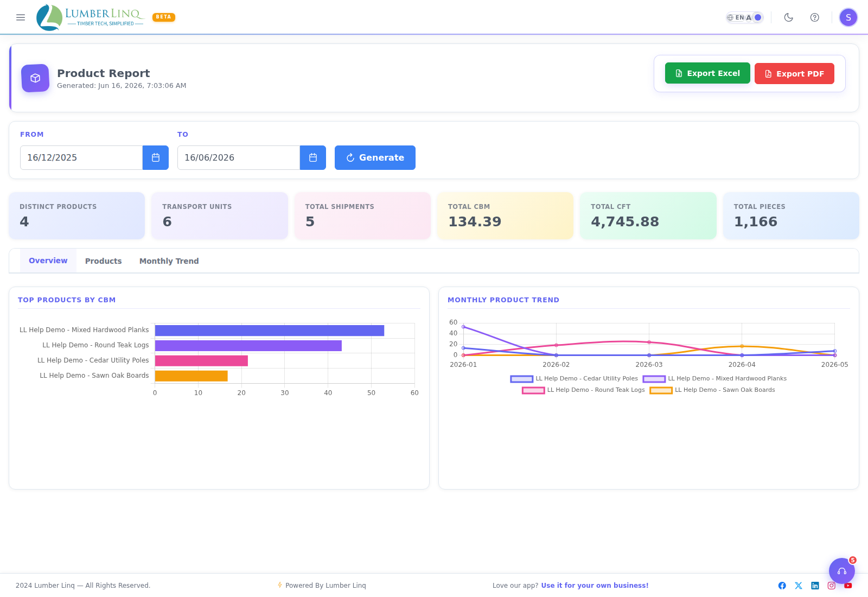868x597 pixels.
Task: Export report to PDF
Action: 794,73
